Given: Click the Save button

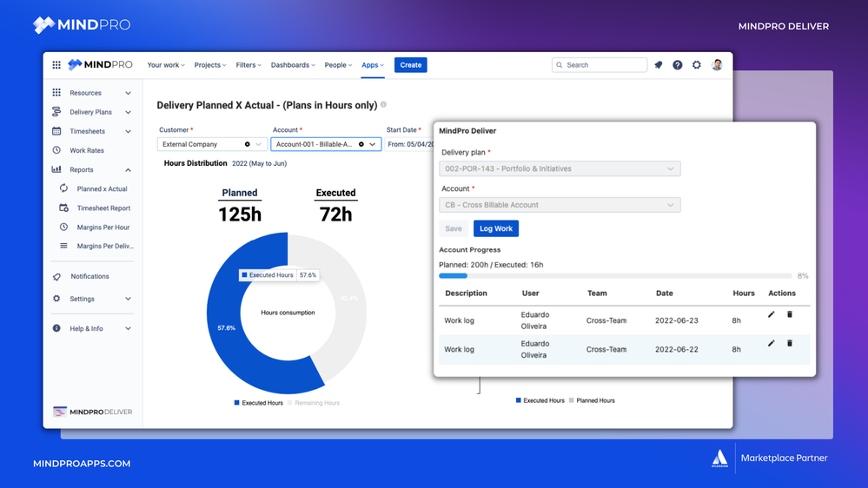Looking at the screenshot, I should click(x=454, y=228).
